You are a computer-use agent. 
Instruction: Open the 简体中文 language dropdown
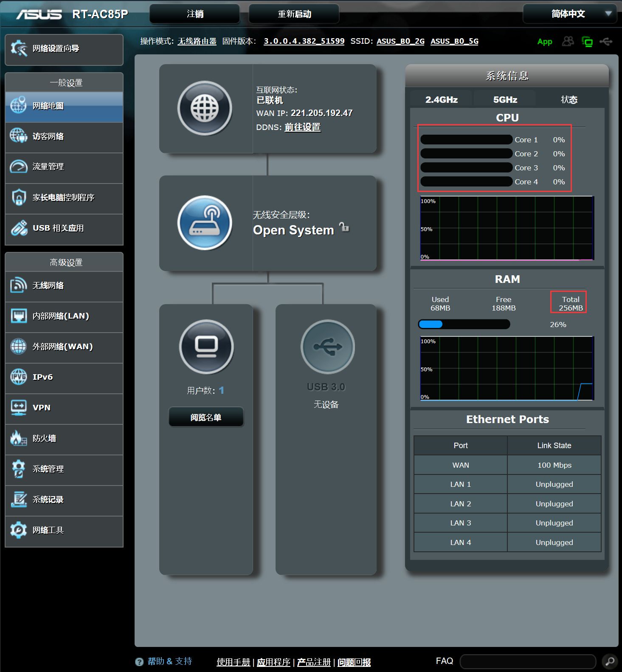coord(570,14)
